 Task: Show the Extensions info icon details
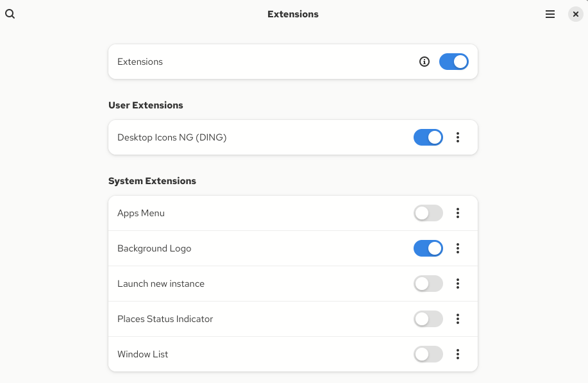tap(424, 62)
